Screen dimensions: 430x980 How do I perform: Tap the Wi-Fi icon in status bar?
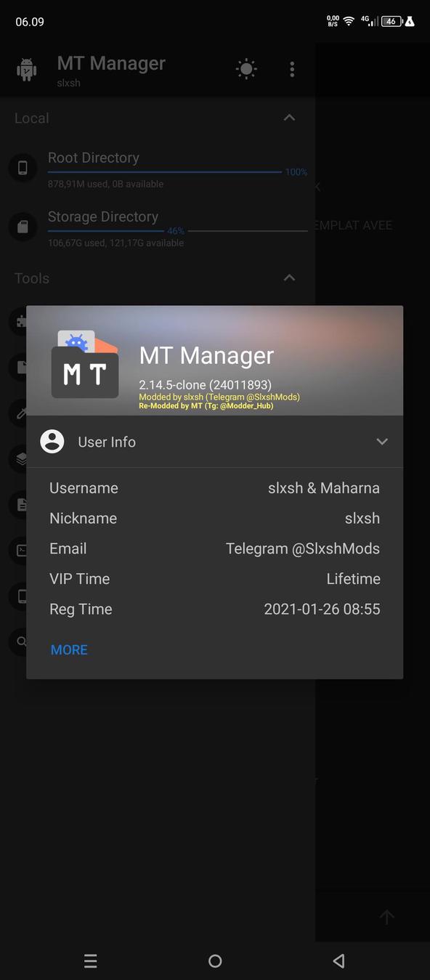click(349, 21)
